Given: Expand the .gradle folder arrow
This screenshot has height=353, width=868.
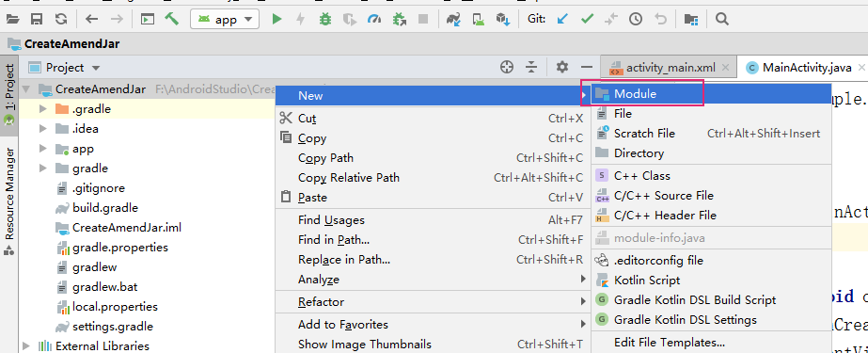Looking at the screenshot, I should point(43,109).
